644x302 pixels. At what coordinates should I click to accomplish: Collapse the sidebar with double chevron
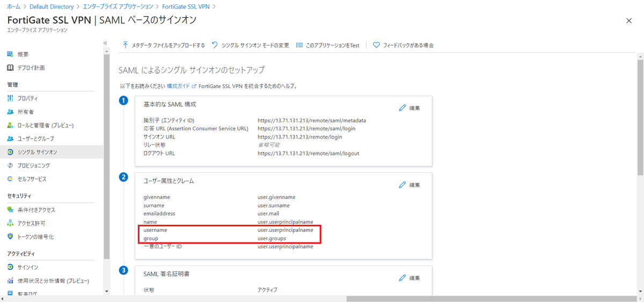[x=105, y=43]
